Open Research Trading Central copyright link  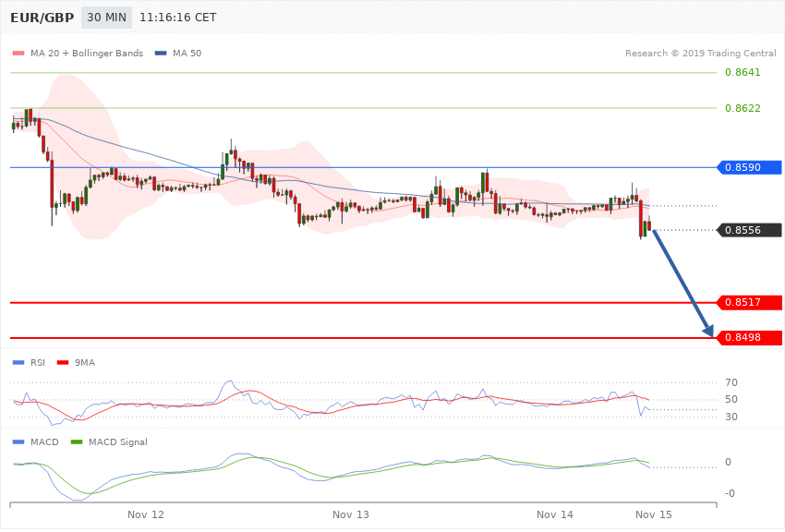pyautogui.click(x=699, y=53)
